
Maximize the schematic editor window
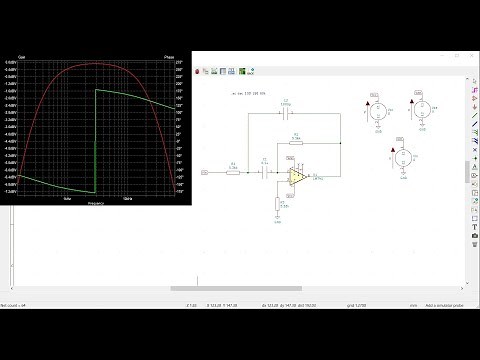[x=457, y=55]
